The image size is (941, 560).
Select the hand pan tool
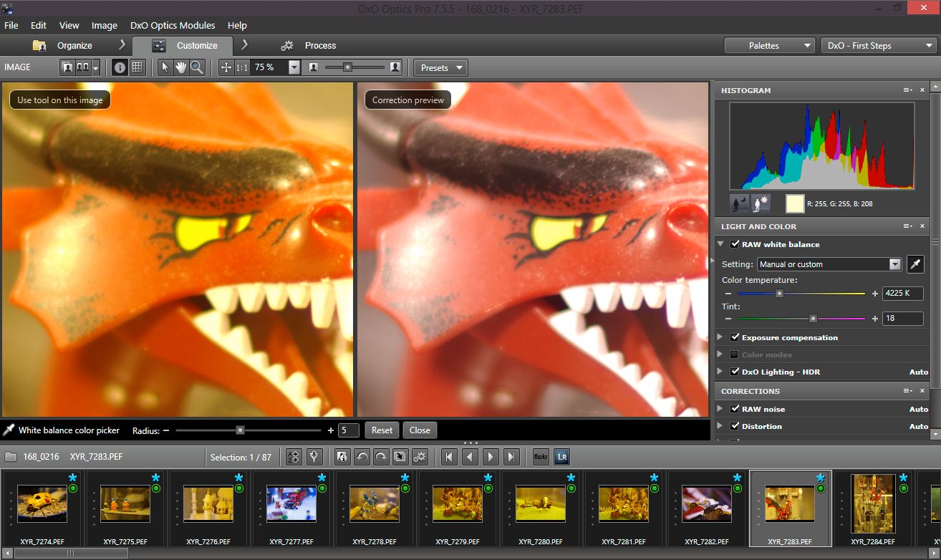[180, 67]
